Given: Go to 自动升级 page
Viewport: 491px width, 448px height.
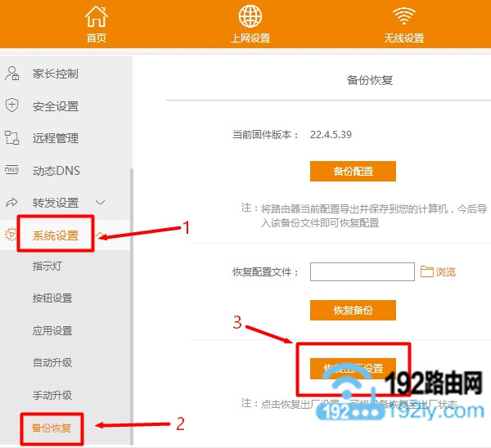Looking at the screenshot, I should pyautogui.click(x=52, y=362).
